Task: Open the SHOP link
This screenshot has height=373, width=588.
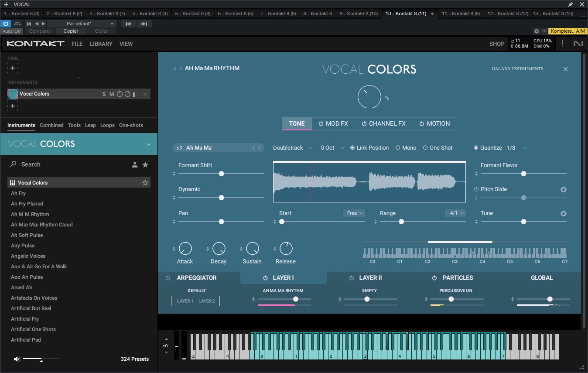Action: (x=496, y=44)
